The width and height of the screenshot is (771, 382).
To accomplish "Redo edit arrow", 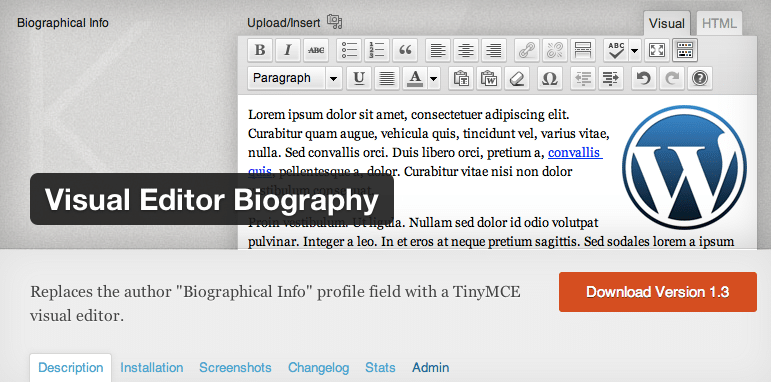I will tap(672, 78).
